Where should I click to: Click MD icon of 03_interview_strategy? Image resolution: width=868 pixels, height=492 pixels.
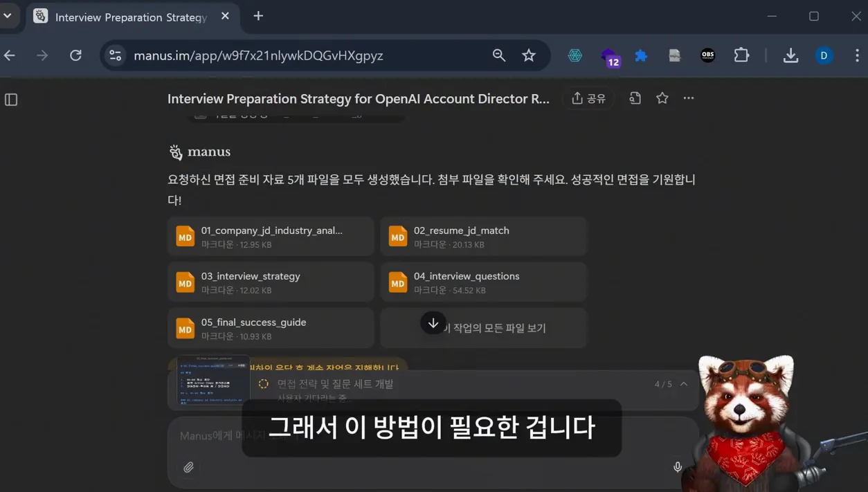click(x=185, y=282)
